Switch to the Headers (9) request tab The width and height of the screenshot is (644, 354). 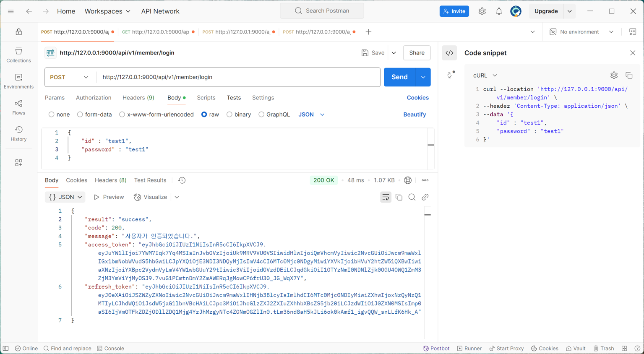click(138, 98)
